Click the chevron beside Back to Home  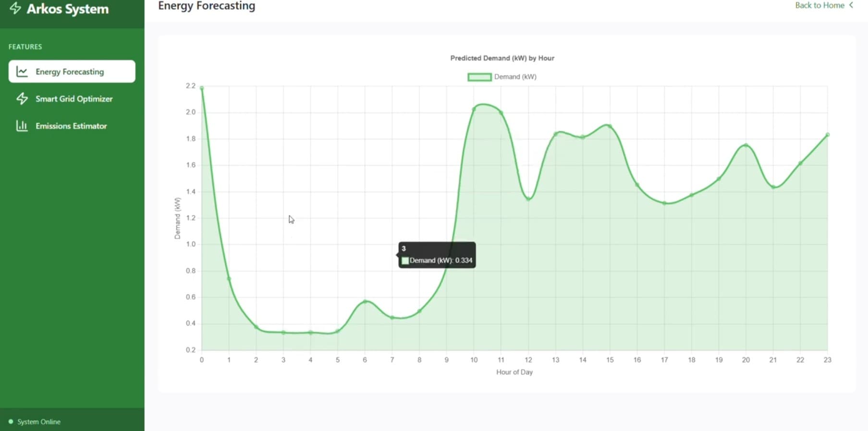(851, 5)
